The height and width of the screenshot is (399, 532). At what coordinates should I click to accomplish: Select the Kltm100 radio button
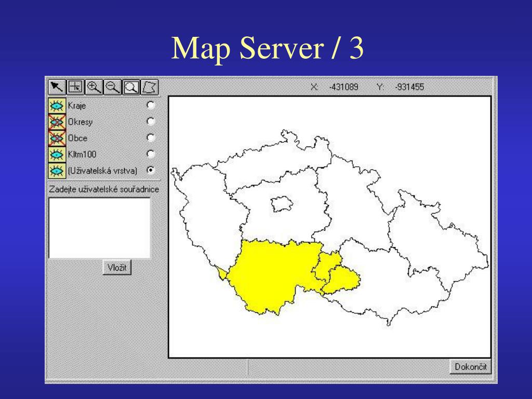(x=151, y=154)
